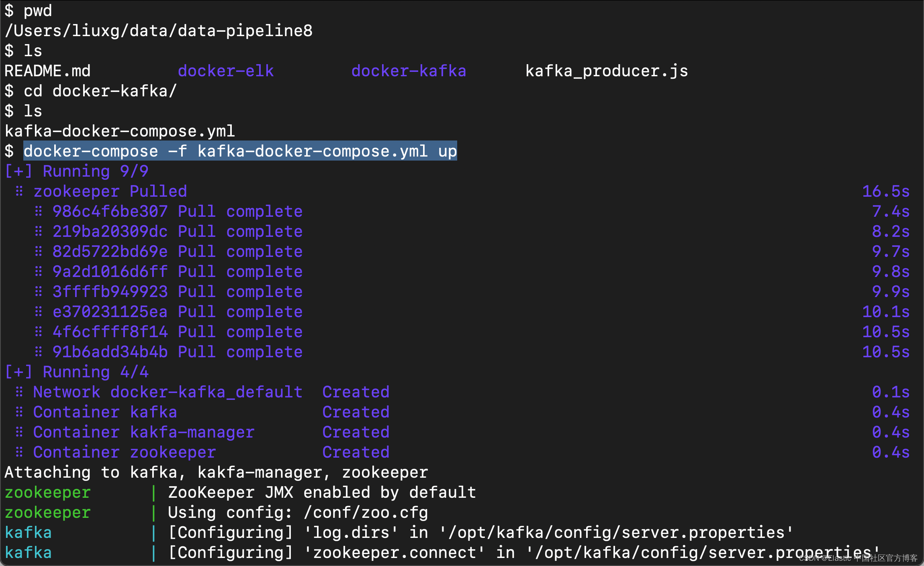Click Created status for Container zookeeper

coord(356,452)
